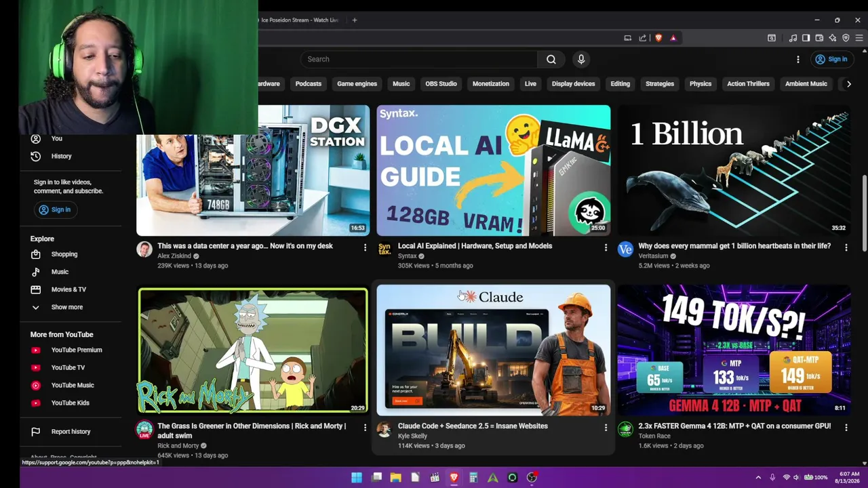Viewport: 868px width, 488px height.
Task: Click Sign in button at top right
Action: pos(831,59)
